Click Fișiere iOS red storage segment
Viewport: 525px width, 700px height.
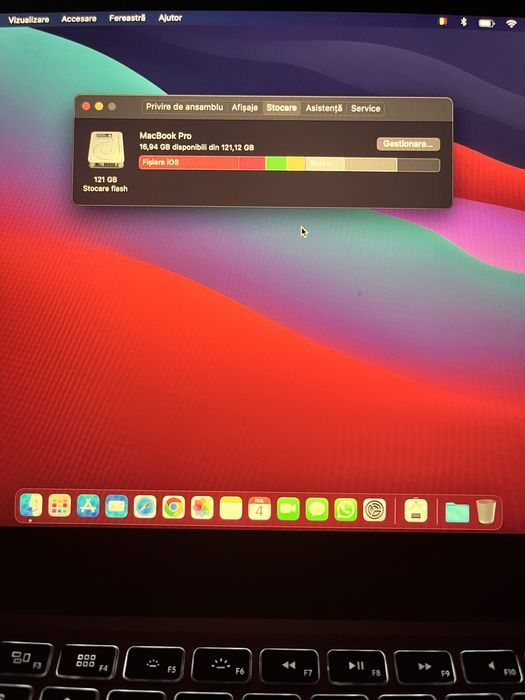tap(189, 162)
